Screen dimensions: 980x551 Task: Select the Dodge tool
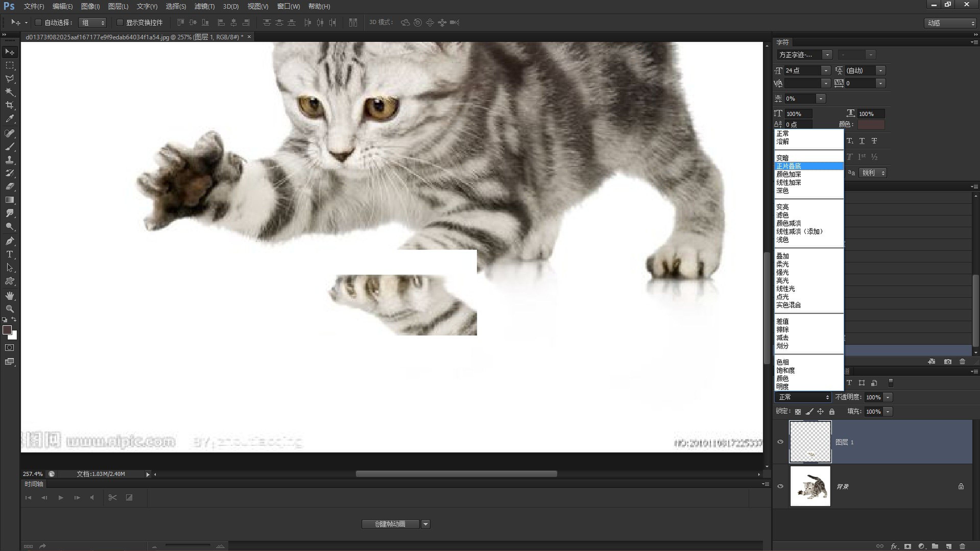[10, 226]
